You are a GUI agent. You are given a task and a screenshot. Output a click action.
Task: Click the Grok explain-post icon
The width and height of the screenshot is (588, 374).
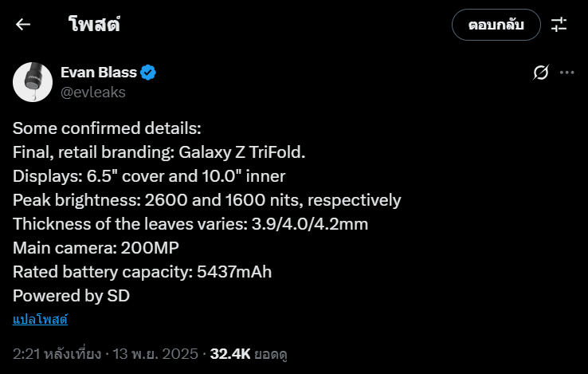click(541, 73)
